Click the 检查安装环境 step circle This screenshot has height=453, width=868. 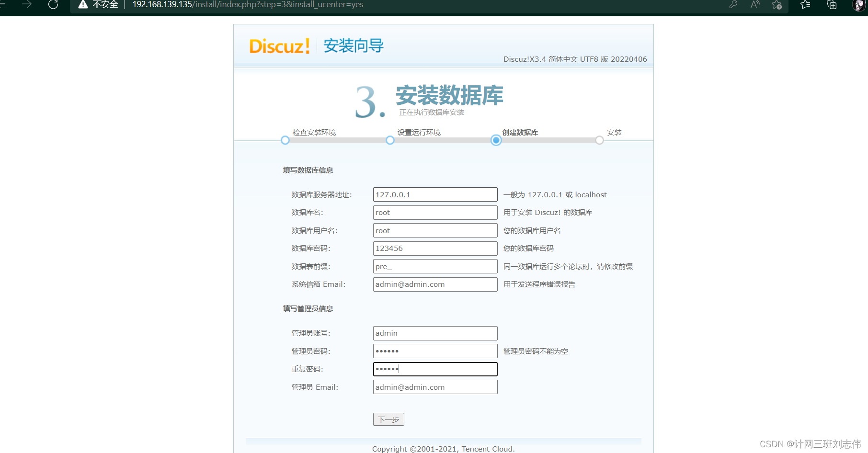click(x=285, y=140)
